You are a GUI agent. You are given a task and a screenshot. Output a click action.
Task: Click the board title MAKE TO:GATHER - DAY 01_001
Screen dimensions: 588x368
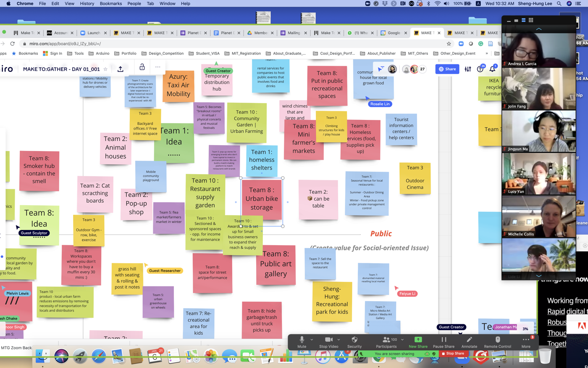pyautogui.click(x=61, y=69)
